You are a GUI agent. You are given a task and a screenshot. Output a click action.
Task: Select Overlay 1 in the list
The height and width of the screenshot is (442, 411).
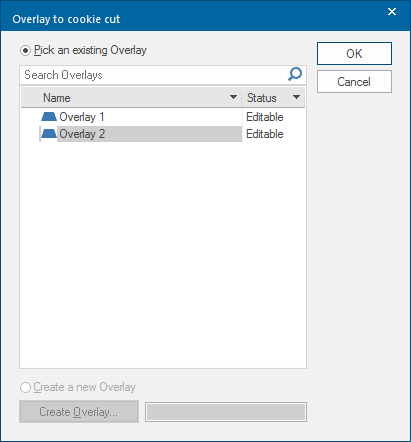coord(82,117)
